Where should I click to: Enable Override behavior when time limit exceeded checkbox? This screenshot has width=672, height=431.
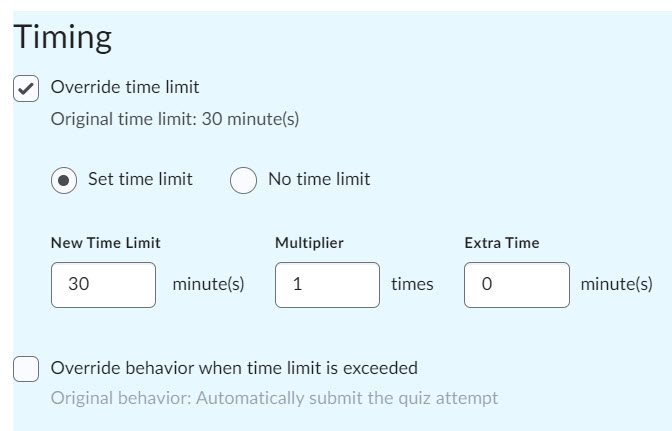click(26, 369)
